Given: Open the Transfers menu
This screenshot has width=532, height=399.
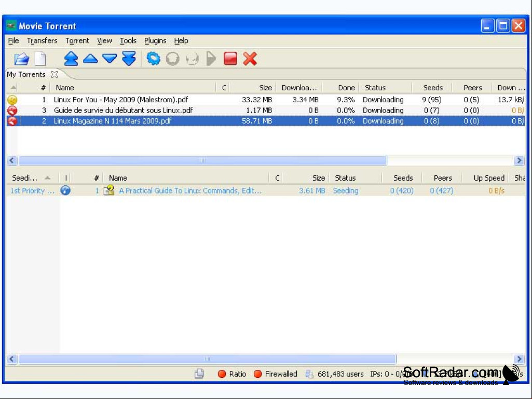Looking at the screenshot, I should [42, 40].
